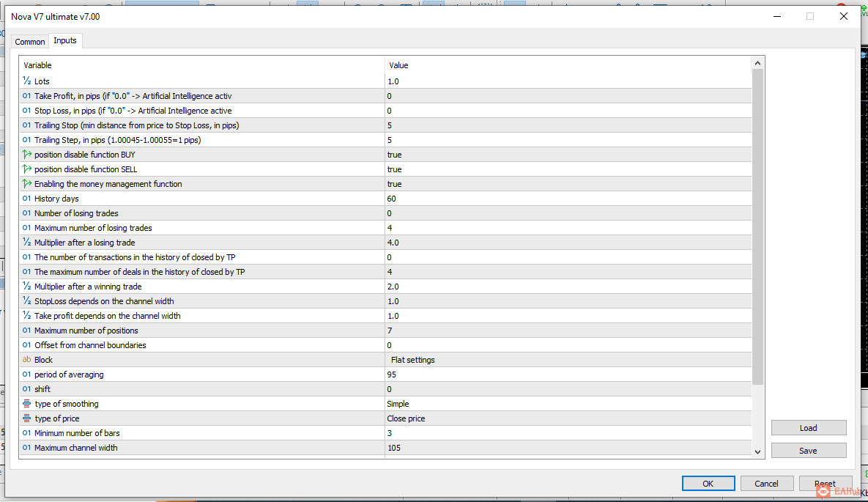Load a saved settings file
The image size is (868, 502).
[x=808, y=428]
